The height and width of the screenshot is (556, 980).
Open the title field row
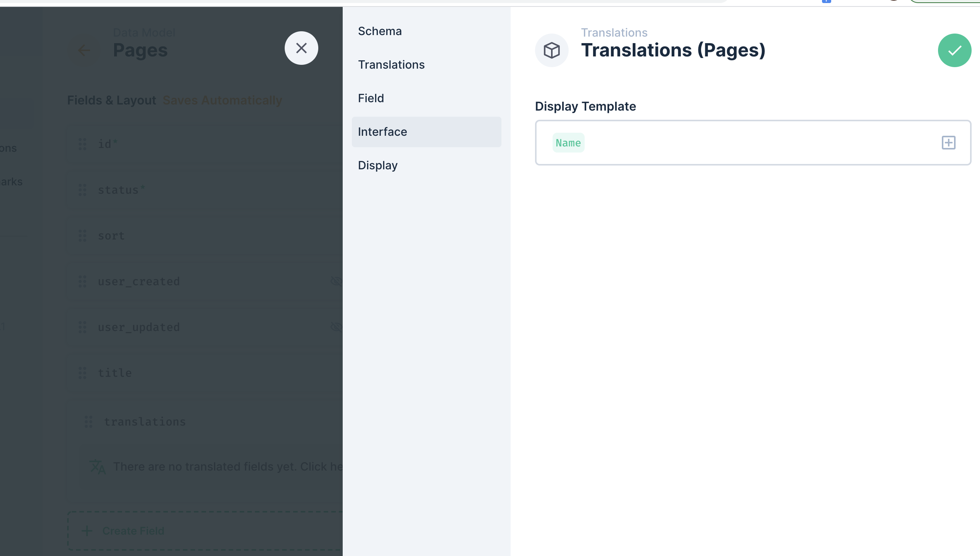pyautogui.click(x=205, y=373)
